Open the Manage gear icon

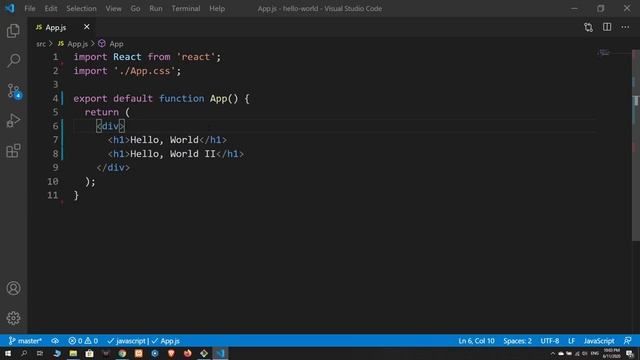point(13,318)
